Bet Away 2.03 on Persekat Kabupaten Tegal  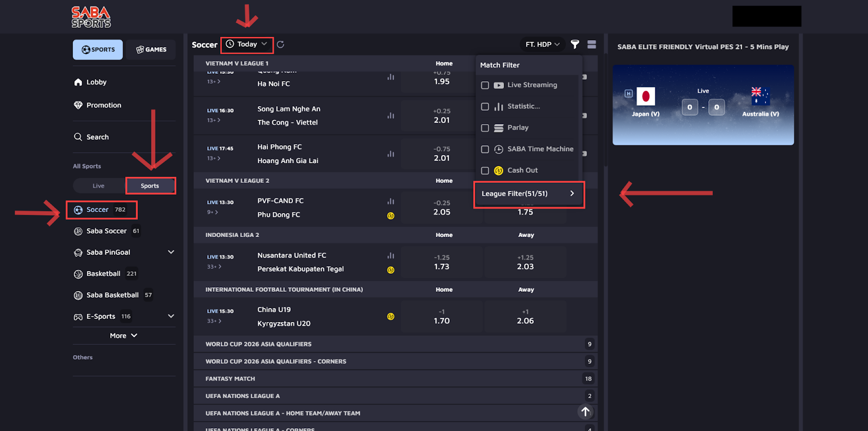click(525, 262)
